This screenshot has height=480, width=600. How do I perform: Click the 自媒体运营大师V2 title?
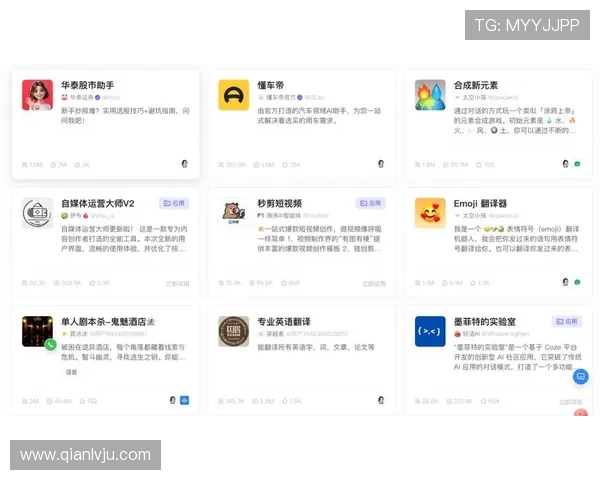[98, 203]
